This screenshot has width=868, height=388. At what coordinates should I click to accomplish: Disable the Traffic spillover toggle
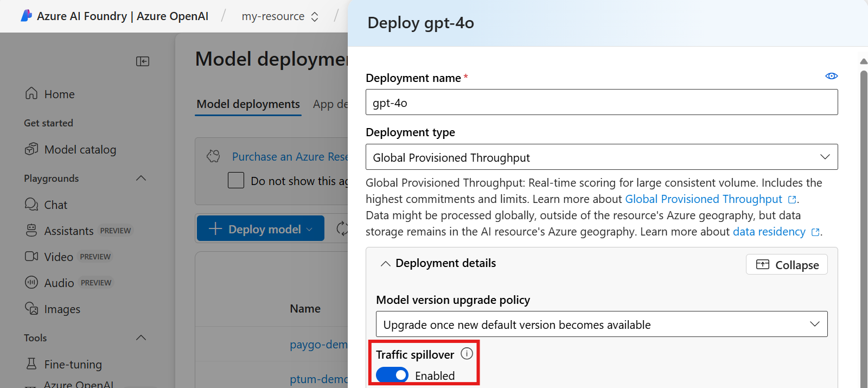(x=392, y=375)
